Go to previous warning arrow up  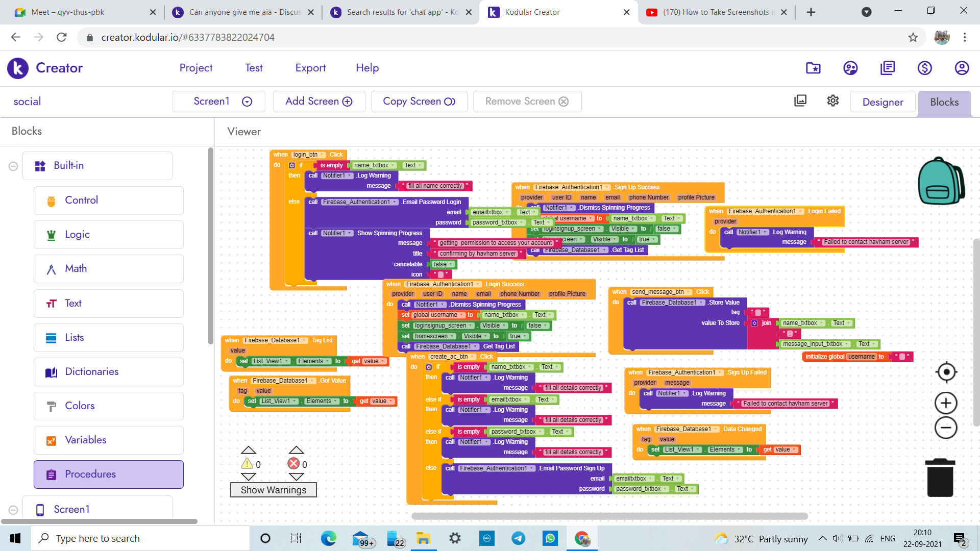[x=249, y=450]
